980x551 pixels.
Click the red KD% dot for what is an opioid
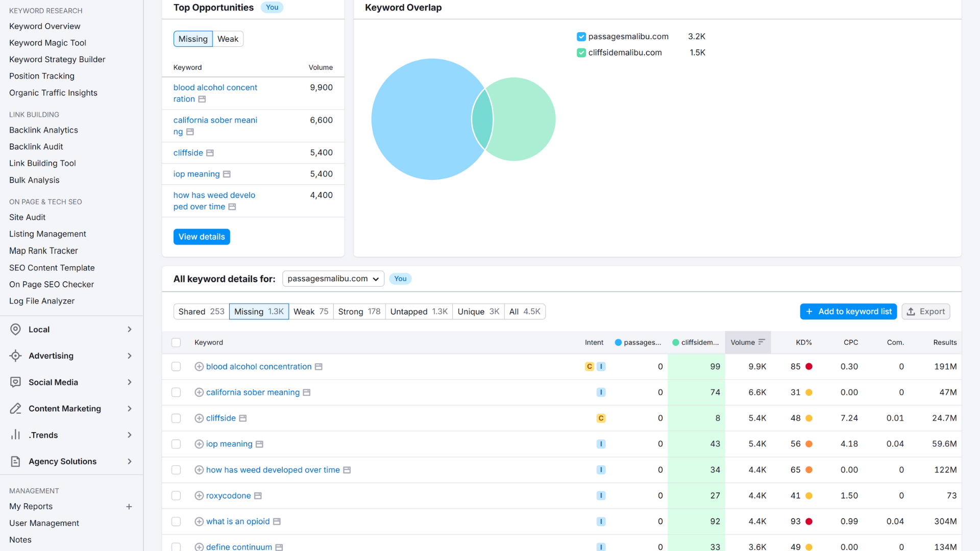[808, 521]
